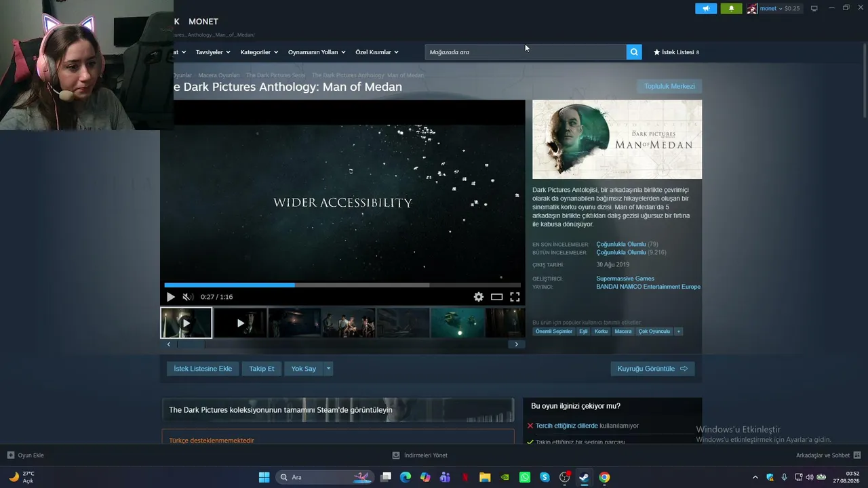Open İndirmeleri Yönet downloads manager

tap(420, 455)
